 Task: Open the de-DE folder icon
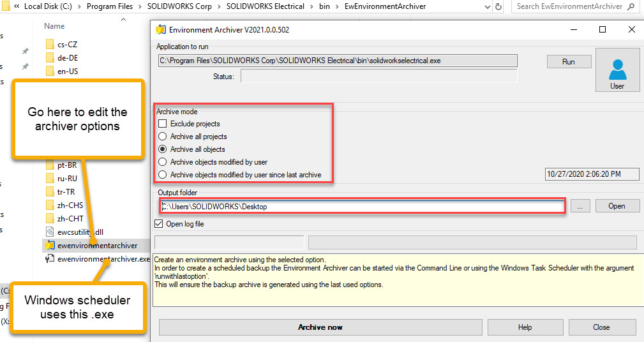50,58
